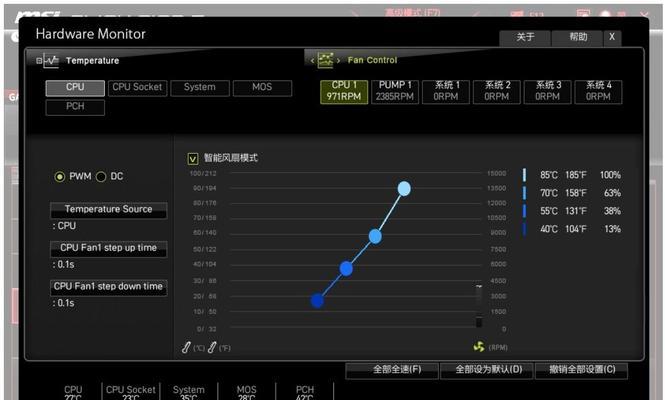Click the Hardware Monitor title text
Image resolution: width=665 pixels, height=400 pixels.
[90, 34]
